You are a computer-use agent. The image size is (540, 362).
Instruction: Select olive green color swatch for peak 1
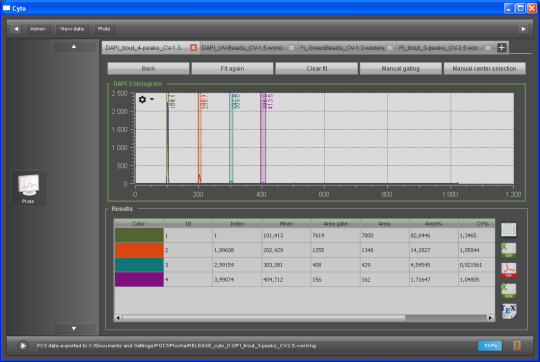(139, 235)
